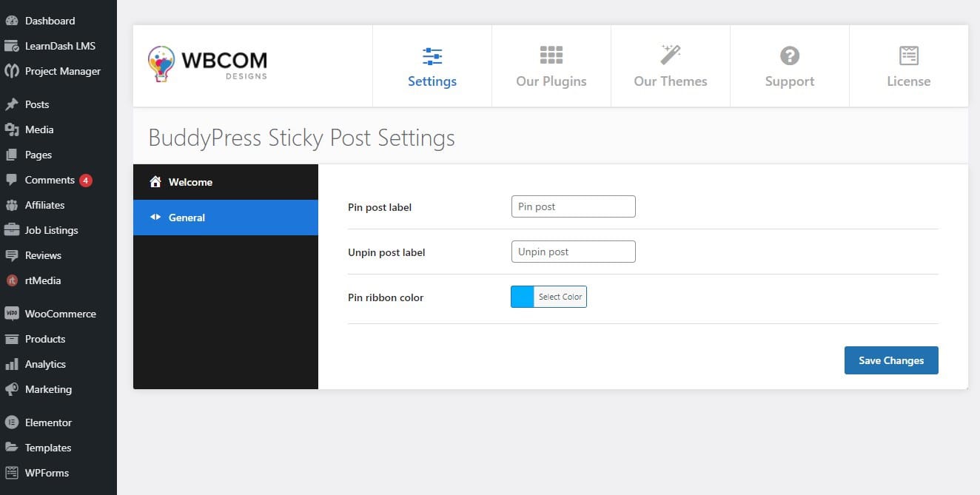Click the Pin post label input field
Viewport: 980px width, 495px height.
[573, 206]
